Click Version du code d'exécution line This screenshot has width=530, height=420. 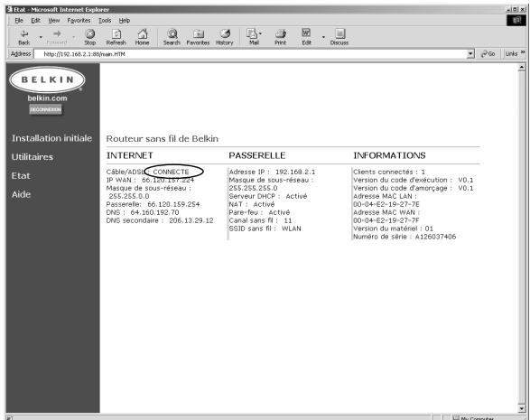tap(413, 180)
